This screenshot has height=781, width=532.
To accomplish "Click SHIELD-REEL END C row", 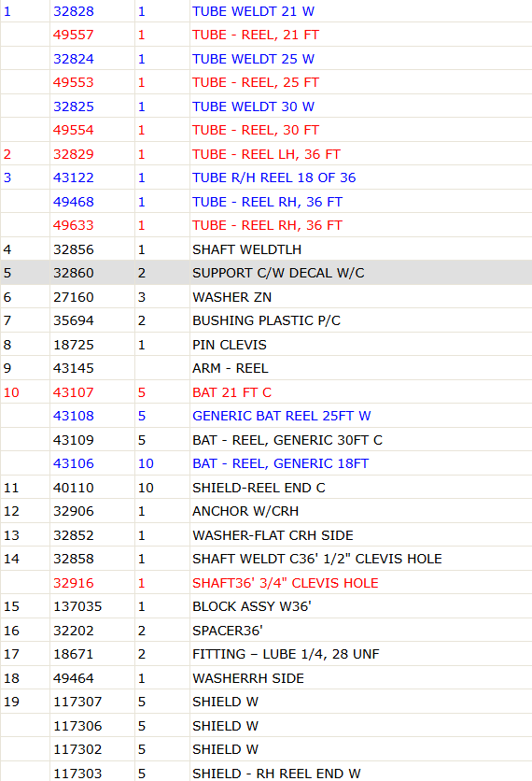I will click(x=266, y=488).
